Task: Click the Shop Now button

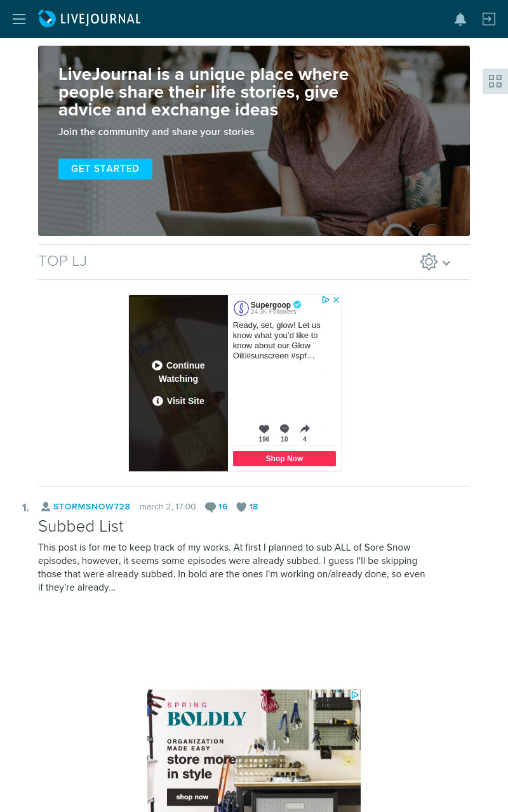Action: pos(284,459)
